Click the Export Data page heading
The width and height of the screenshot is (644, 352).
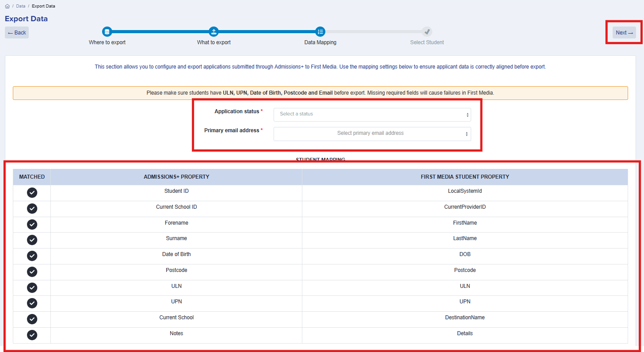[26, 19]
